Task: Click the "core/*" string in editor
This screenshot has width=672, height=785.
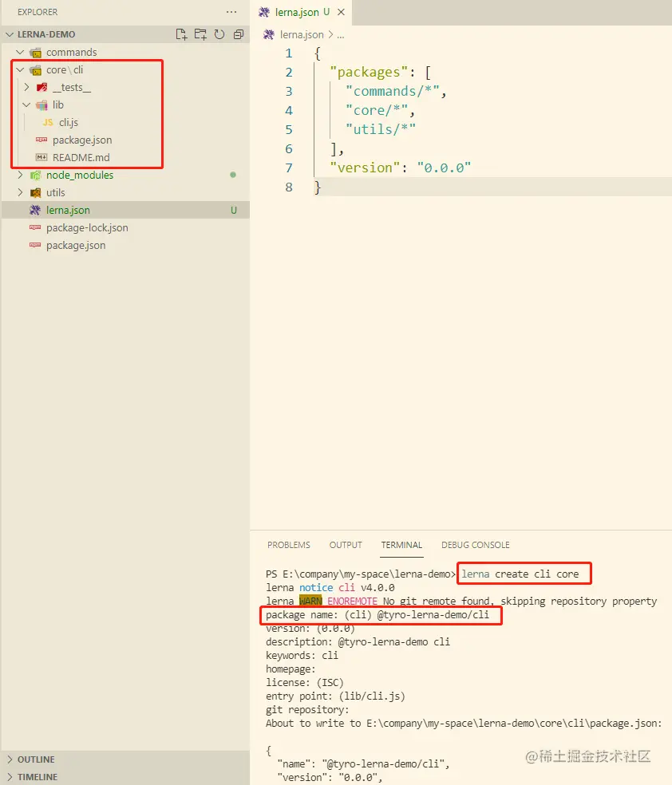Action: click(377, 110)
